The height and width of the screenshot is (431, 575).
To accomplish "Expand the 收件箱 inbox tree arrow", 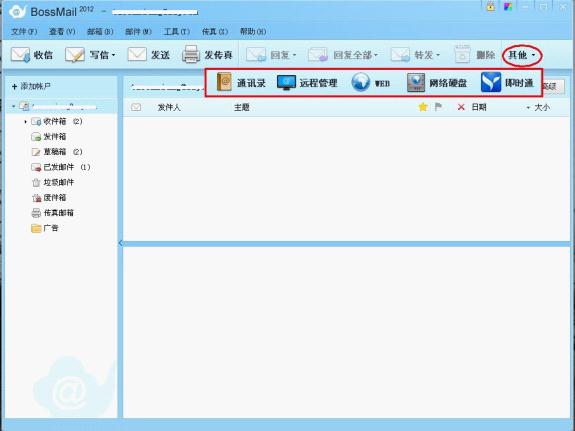I will pyautogui.click(x=25, y=121).
